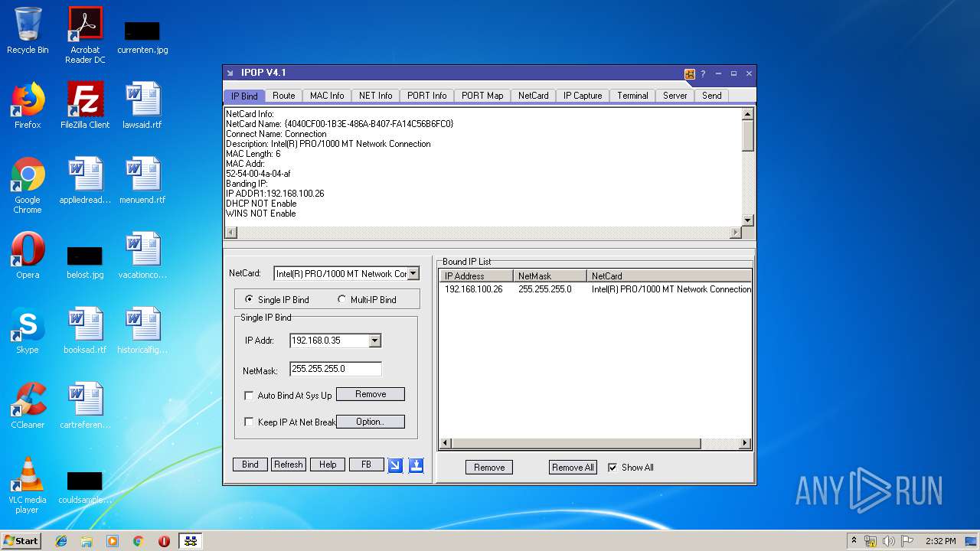Launch Skype from the desktop
The width and height of the screenshot is (980, 551).
coord(28,331)
